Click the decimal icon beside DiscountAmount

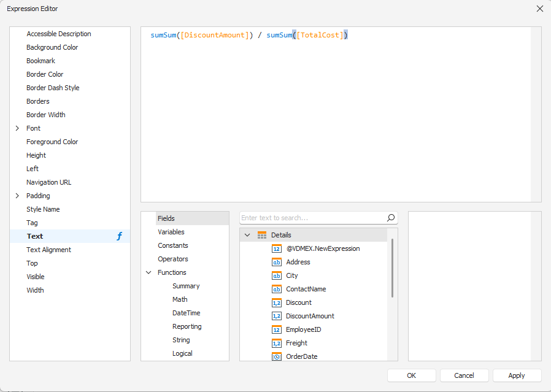pos(277,316)
